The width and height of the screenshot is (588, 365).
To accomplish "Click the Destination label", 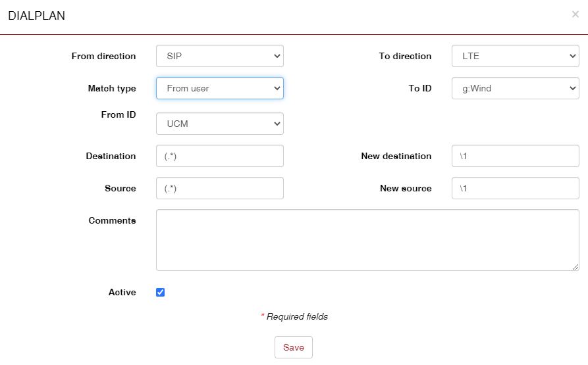I will (x=111, y=157).
